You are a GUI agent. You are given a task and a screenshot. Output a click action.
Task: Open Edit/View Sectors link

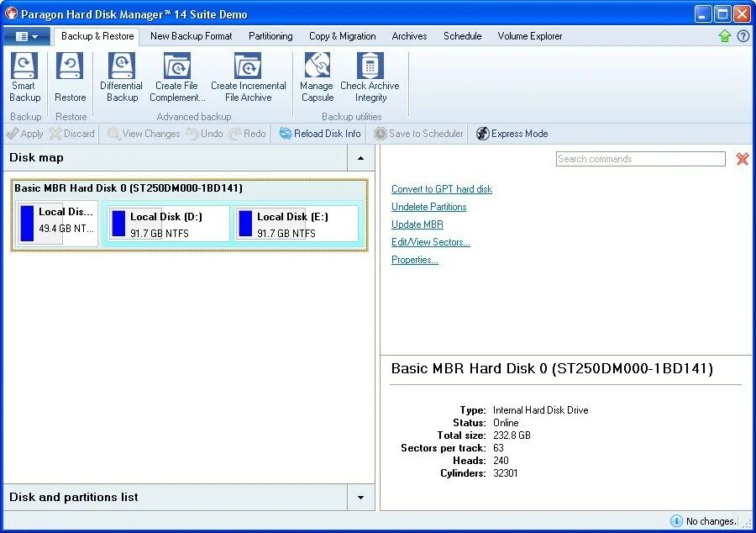click(x=431, y=242)
